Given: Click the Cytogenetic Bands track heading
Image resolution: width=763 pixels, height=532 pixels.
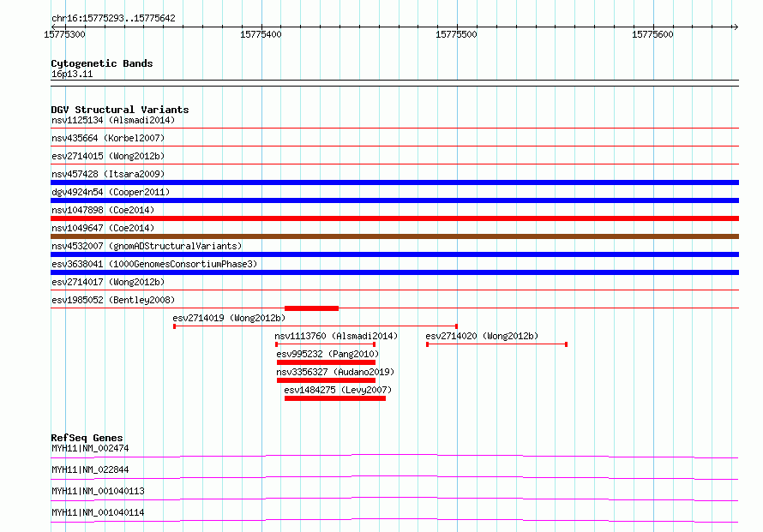Looking at the screenshot, I should 102,63.
